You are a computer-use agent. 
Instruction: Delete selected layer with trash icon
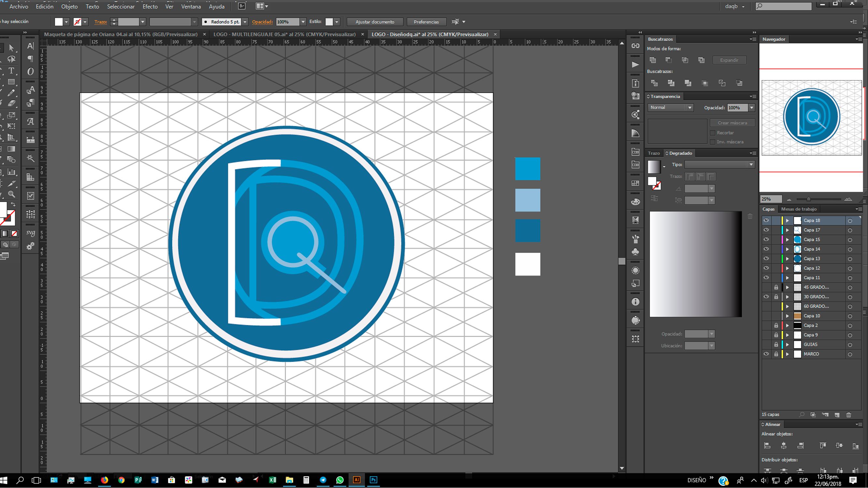[849, 414]
